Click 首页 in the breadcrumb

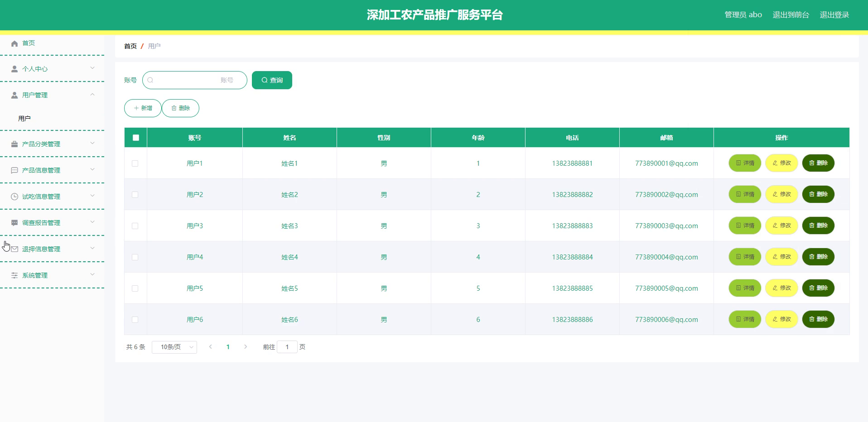coord(130,46)
